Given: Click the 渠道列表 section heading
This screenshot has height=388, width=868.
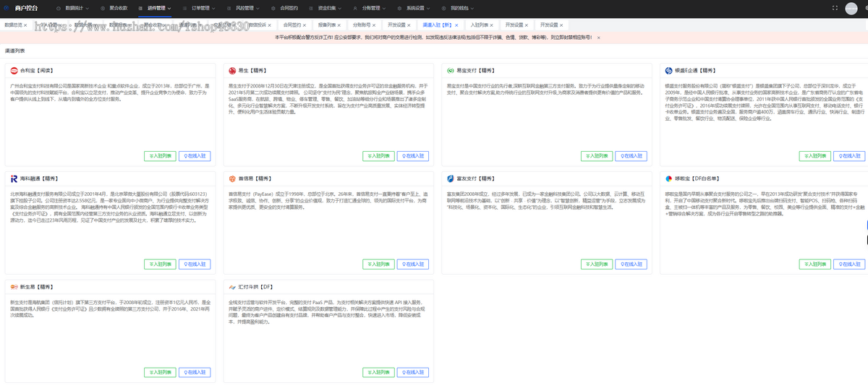Looking at the screenshot, I should coord(14,51).
